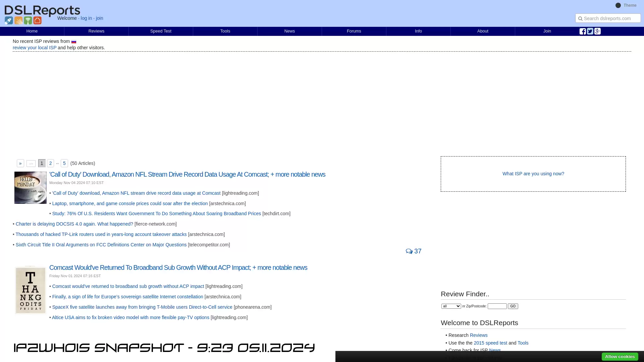
Task: Open the Speed Test menu
Action: [161, 31]
